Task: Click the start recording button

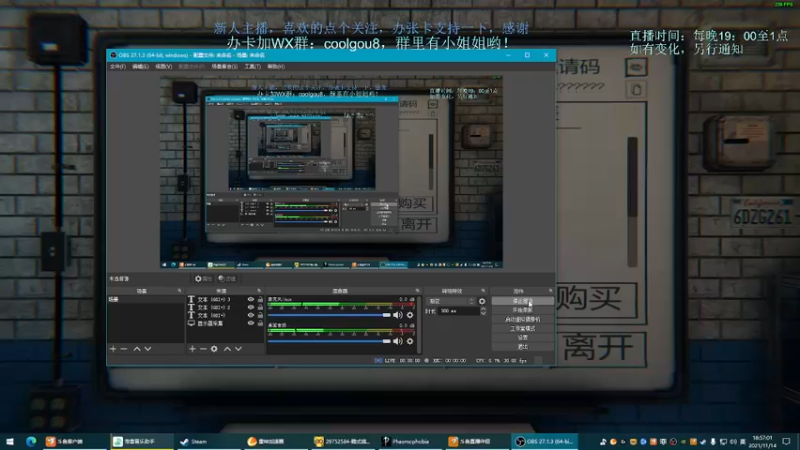Action: point(522,310)
